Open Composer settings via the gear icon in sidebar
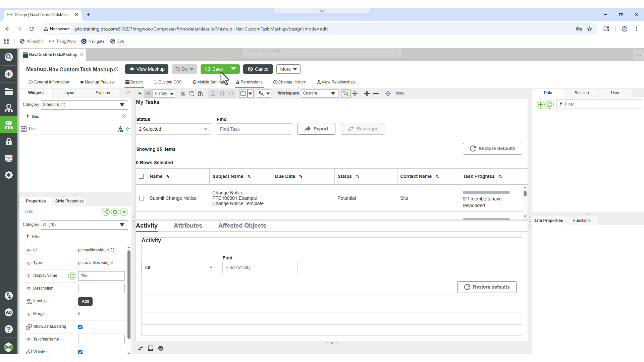 [x=9, y=175]
